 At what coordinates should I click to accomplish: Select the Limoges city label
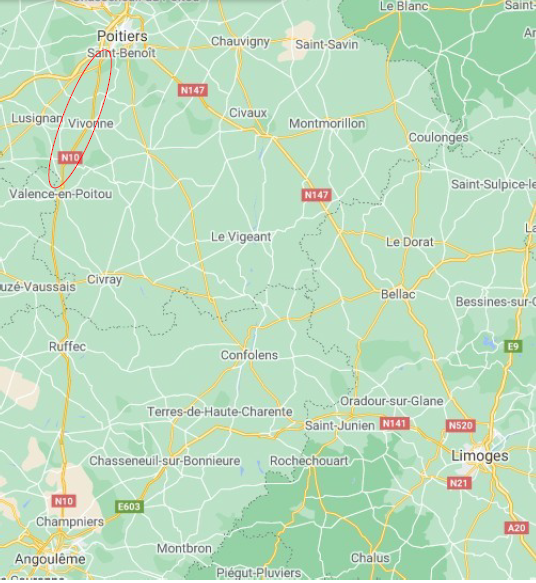click(480, 456)
